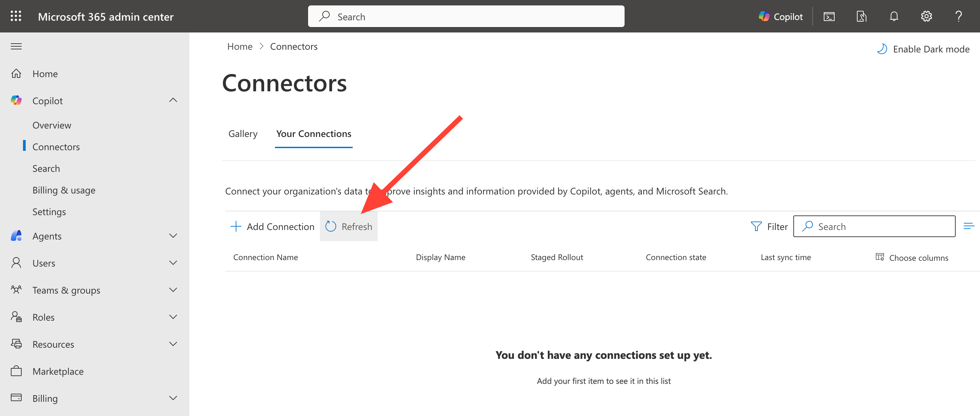The height and width of the screenshot is (416, 980).
Task: Click the document icon in the header
Action: click(x=861, y=16)
